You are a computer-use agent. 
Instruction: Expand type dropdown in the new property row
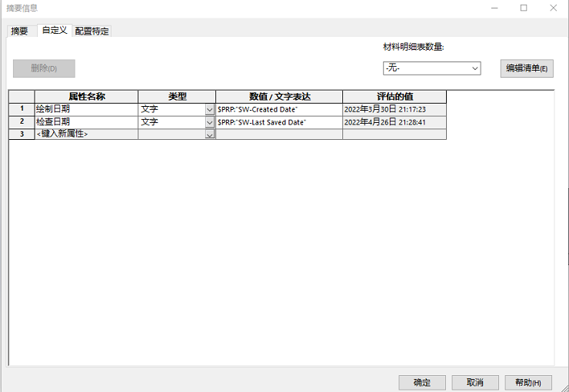(210, 135)
